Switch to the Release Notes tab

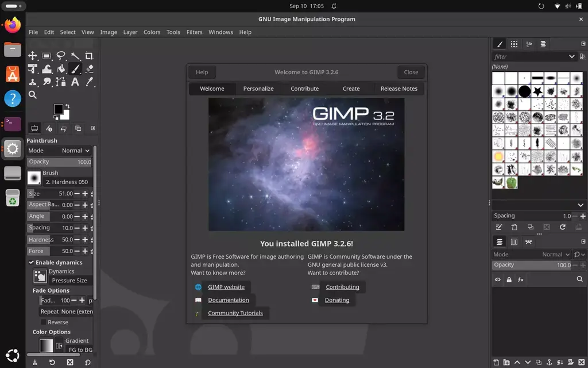click(x=399, y=89)
